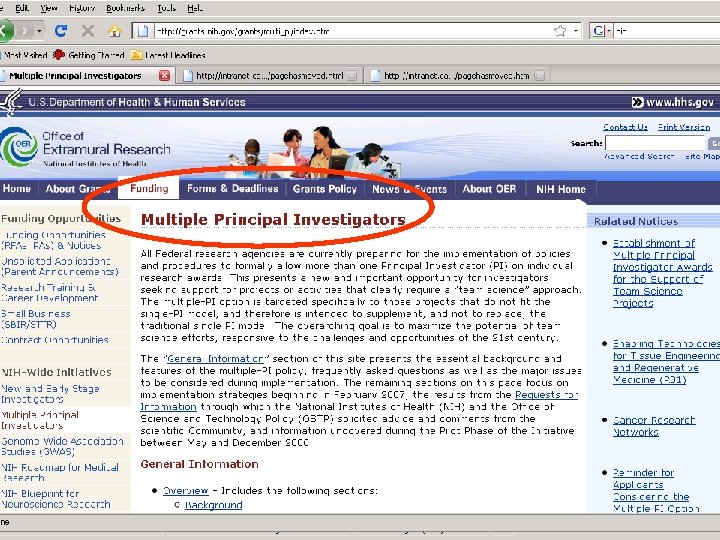Open NIH Blueprint for Neuroscience Research link
720x540 pixels.
pyautogui.click(x=56, y=499)
